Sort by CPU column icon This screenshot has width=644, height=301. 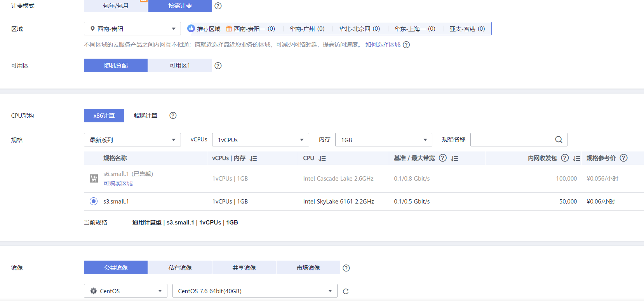[x=322, y=158]
